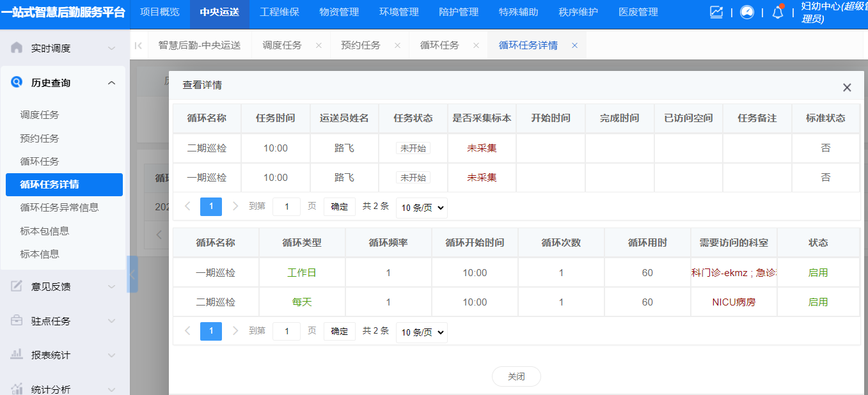Click the edit icon beside 意见反馈
This screenshot has height=395, width=868.
(x=17, y=286)
